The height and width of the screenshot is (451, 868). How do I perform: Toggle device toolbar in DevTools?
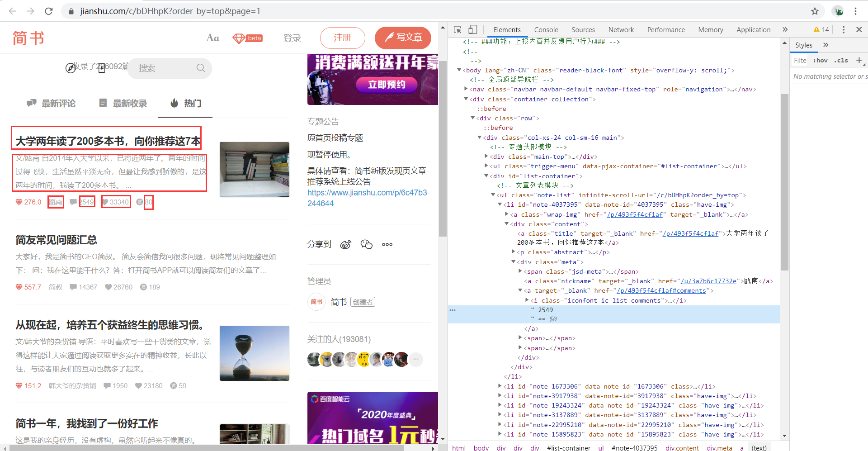click(472, 29)
